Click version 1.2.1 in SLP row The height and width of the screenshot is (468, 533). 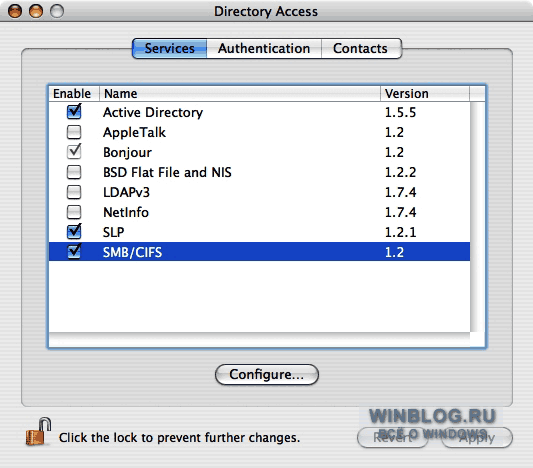400,232
